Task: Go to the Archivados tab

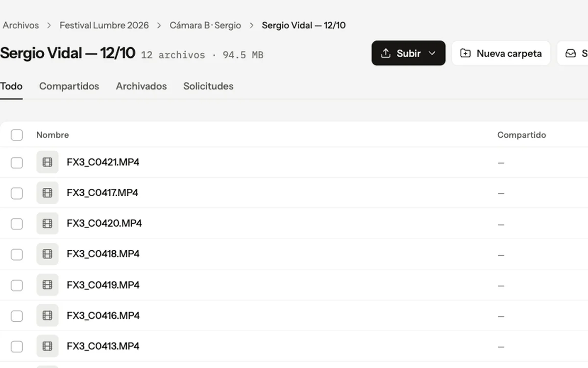Action: pos(141,86)
